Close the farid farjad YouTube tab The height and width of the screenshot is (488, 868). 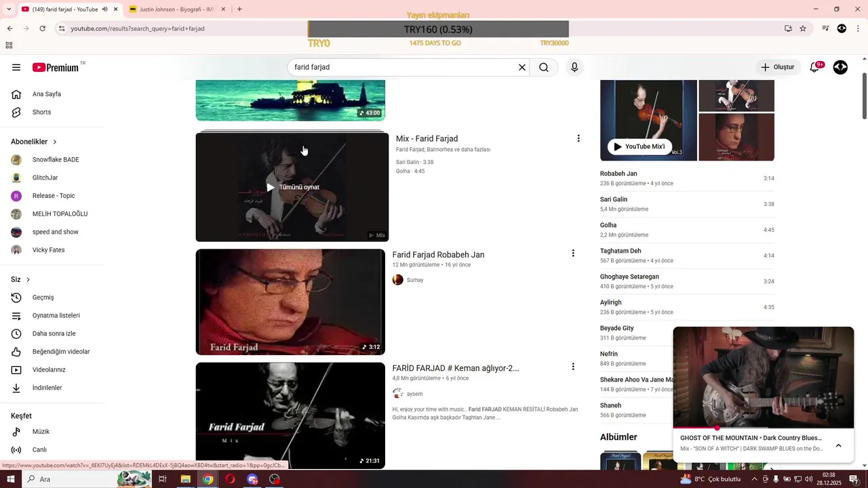116,9
